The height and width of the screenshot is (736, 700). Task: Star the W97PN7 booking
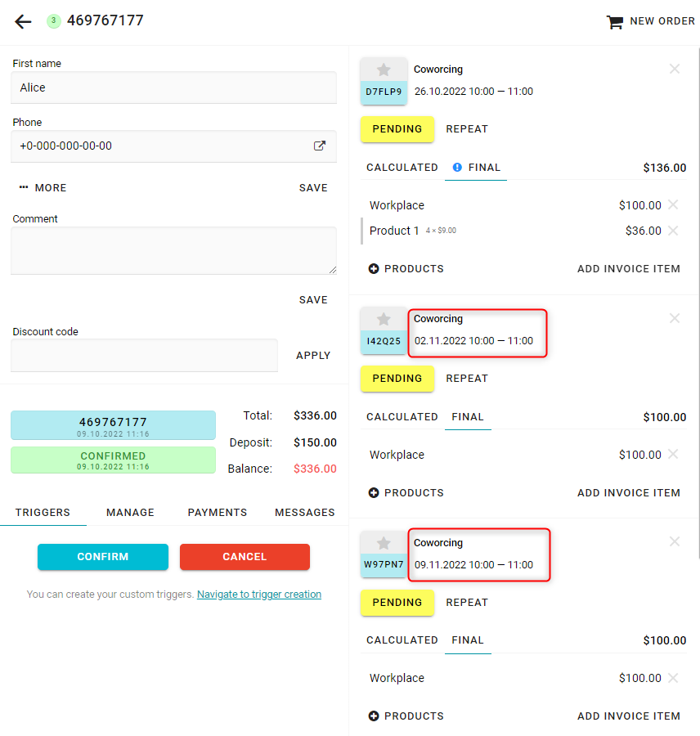(x=384, y=543)
